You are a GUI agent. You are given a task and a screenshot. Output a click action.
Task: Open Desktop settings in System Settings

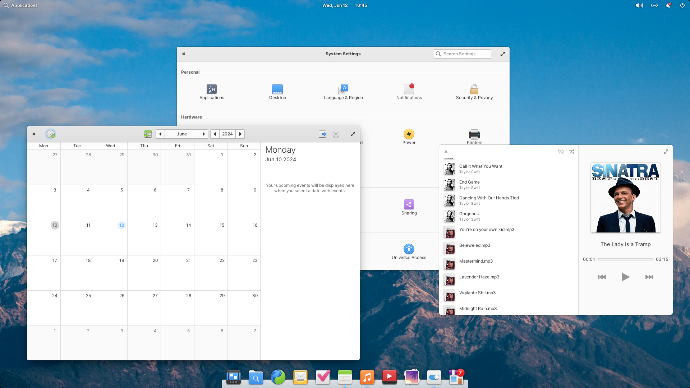(x=277, y=92)
